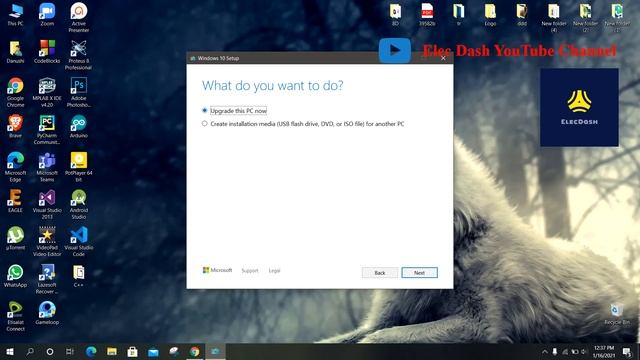The image size is (640, 360).
Task: Open the Support link in the setup dialog
Action: point(250,271)
